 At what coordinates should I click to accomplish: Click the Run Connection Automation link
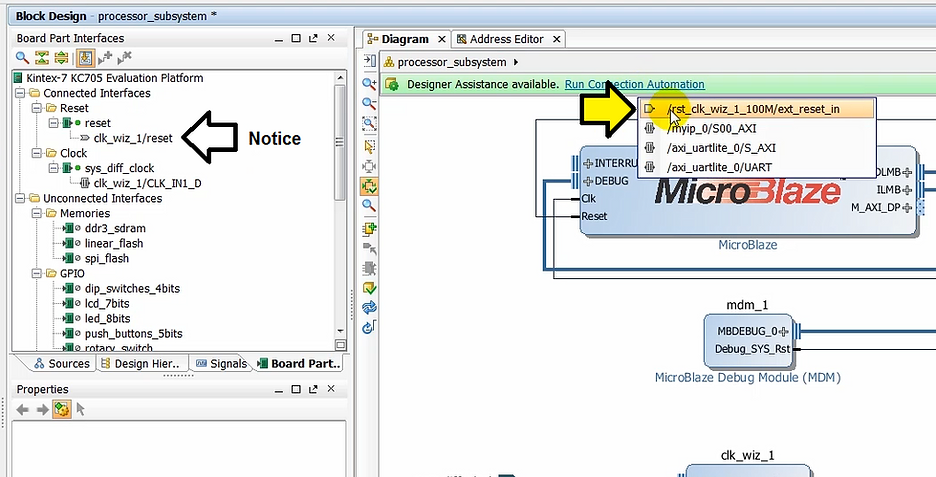[634, 84]
